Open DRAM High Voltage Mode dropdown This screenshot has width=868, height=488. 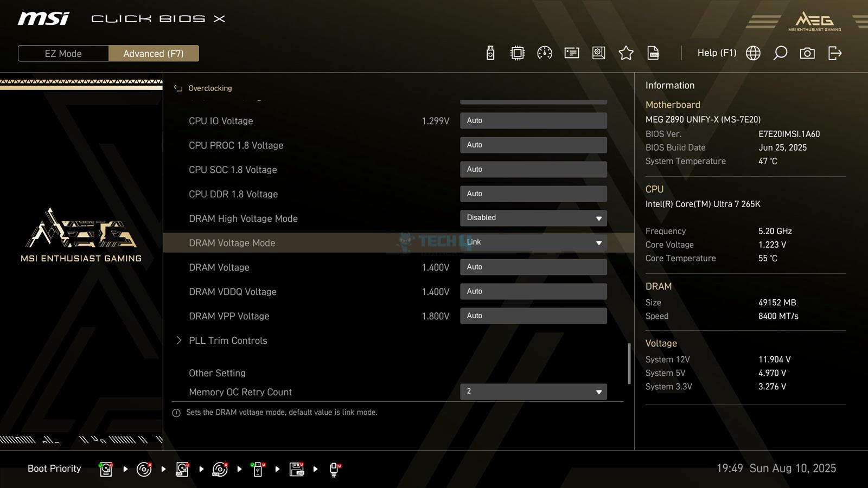533,218
